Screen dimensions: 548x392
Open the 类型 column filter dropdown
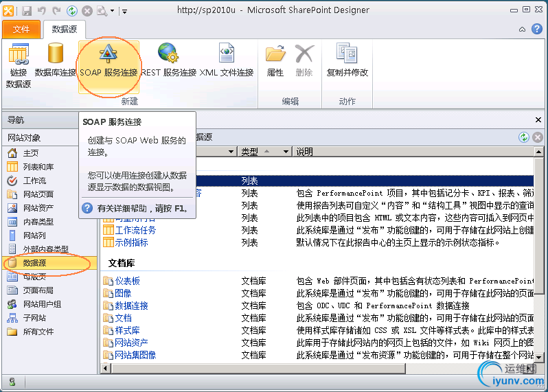pyautogui.click(x=286, y=152)
